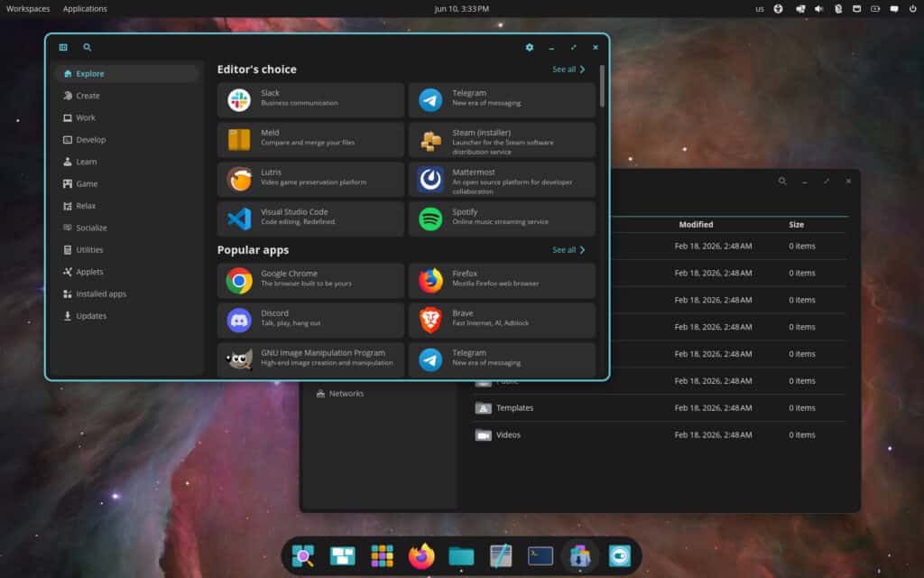Open the Google Chrome card
The image size is (924, 578).
pyautogui.click(x=310, y=281)
